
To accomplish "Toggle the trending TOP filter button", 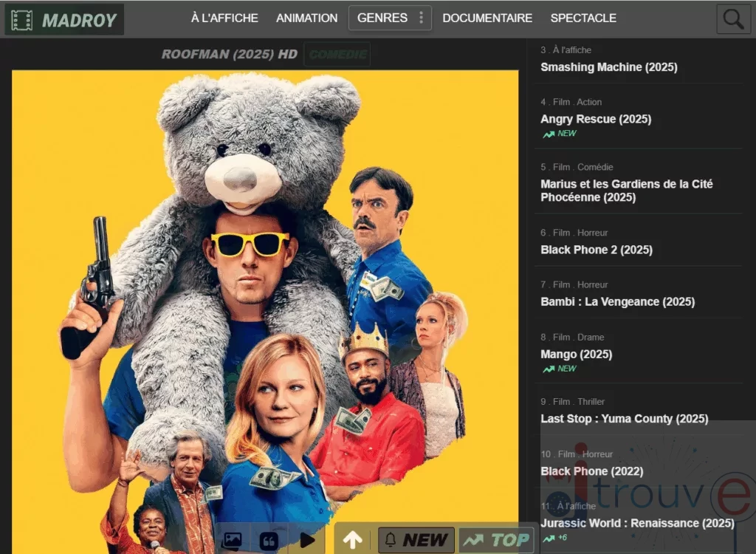I will click(x=496, y=540).
